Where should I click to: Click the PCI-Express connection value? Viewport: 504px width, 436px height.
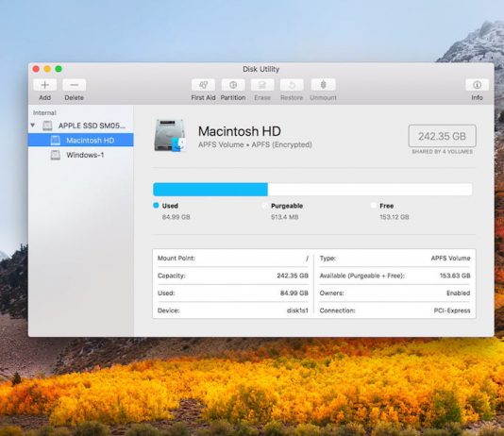452,310
